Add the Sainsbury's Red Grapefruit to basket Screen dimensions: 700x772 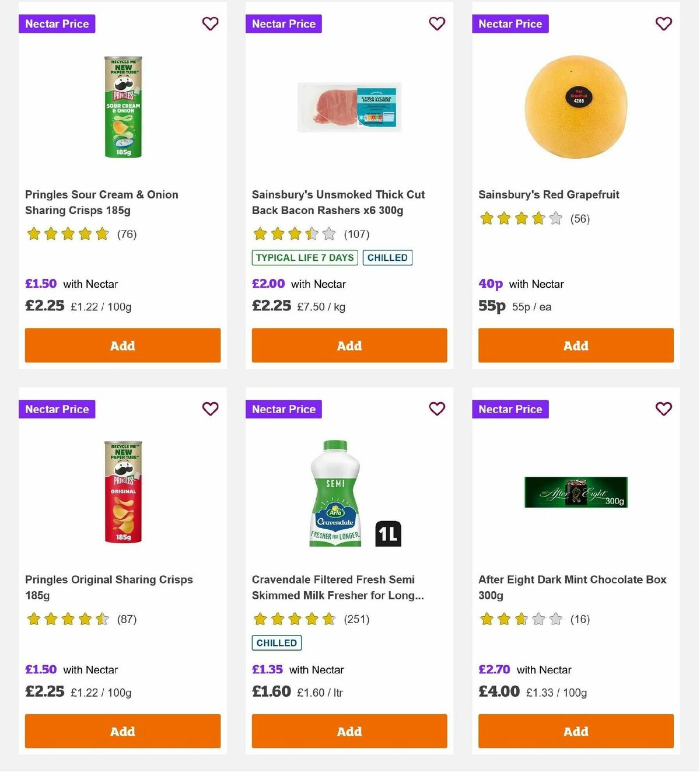(576, 345)
